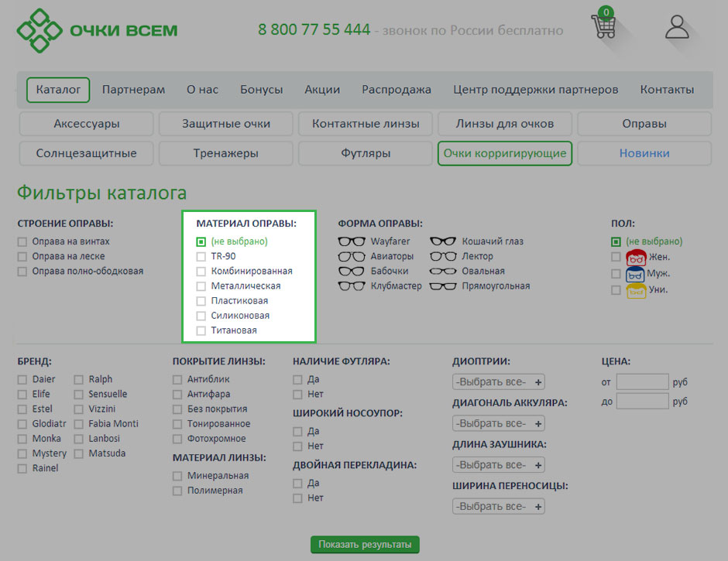Open the Ширина переносицы dropdown
This screenshot has height=561, width=728.
click(498, 507)
